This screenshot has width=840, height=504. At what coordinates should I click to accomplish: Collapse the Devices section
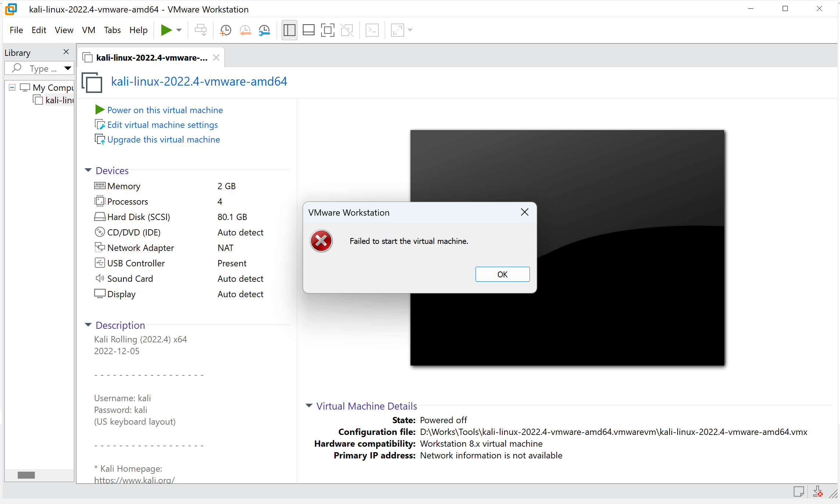tap(88, 170)
